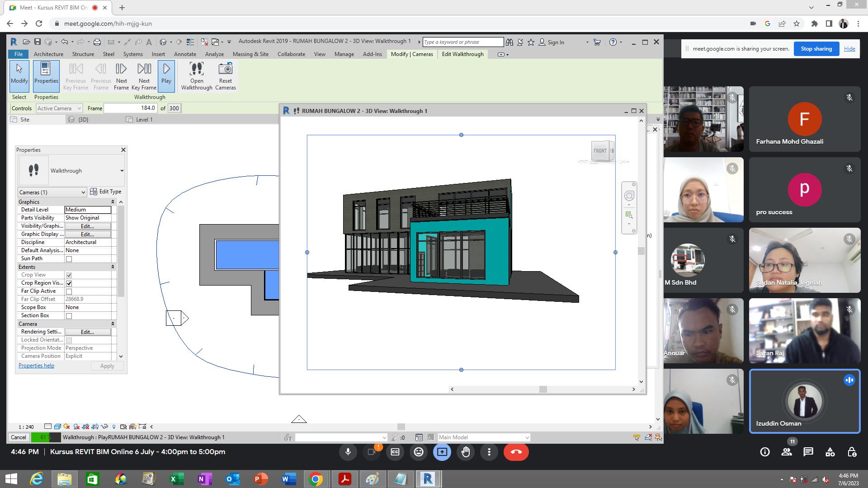
Task: Open Cameras (1) selector dropdown
Action: pos(52,192)
